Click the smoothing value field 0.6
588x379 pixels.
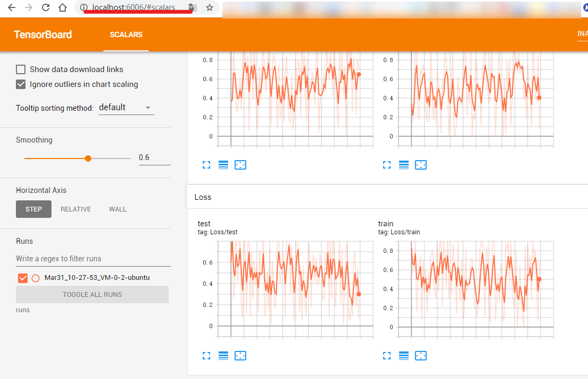pyautogui.click(x=154, y=157)
